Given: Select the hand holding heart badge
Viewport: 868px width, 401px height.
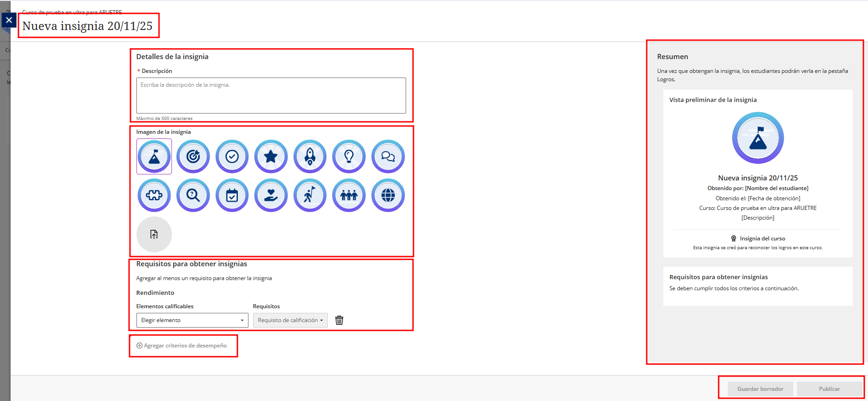Looking at the screenshot, I should (x=271, y=196).
